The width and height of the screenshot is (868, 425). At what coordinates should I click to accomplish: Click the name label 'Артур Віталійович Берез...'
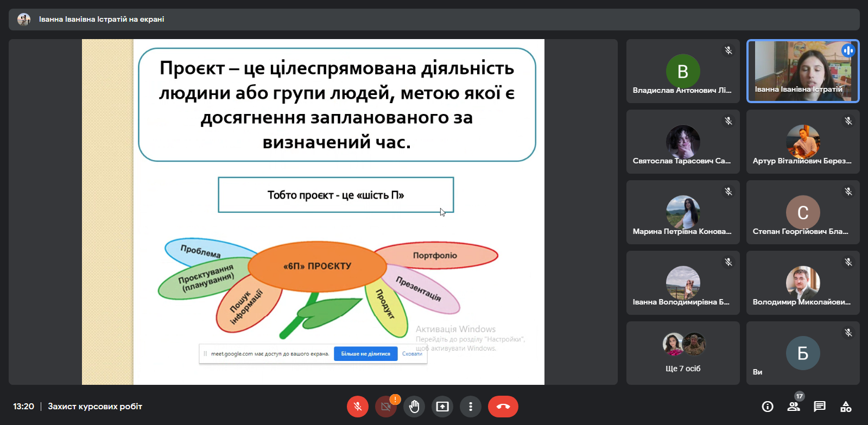click(802, 161)
